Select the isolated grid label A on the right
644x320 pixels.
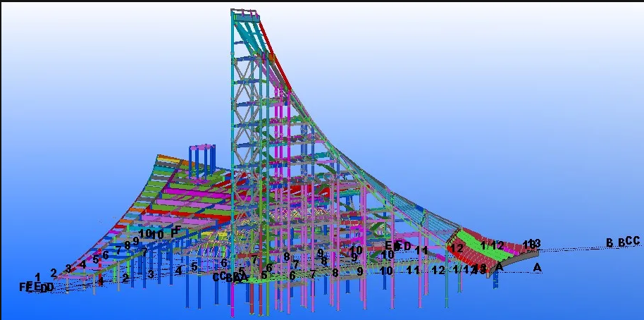tap(537, 267)
